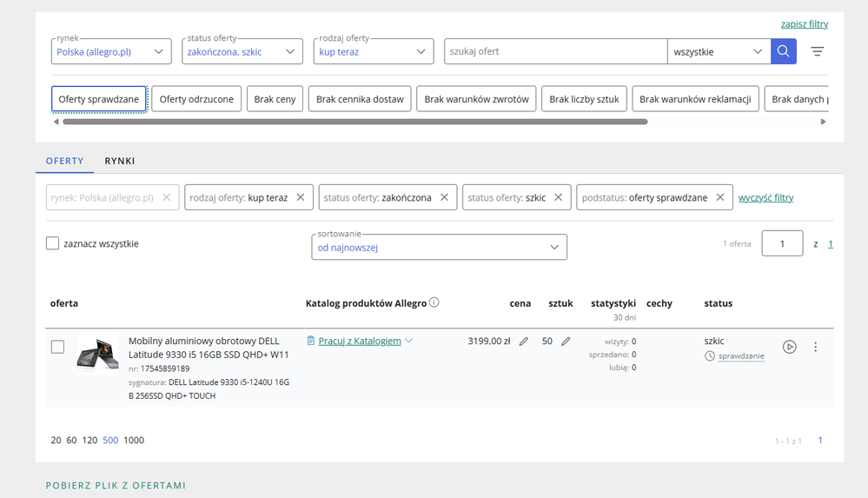Click info icon next to Katalog produktów Allegro
The width and height of the screenshot is (868, 498).
[434, 303]
